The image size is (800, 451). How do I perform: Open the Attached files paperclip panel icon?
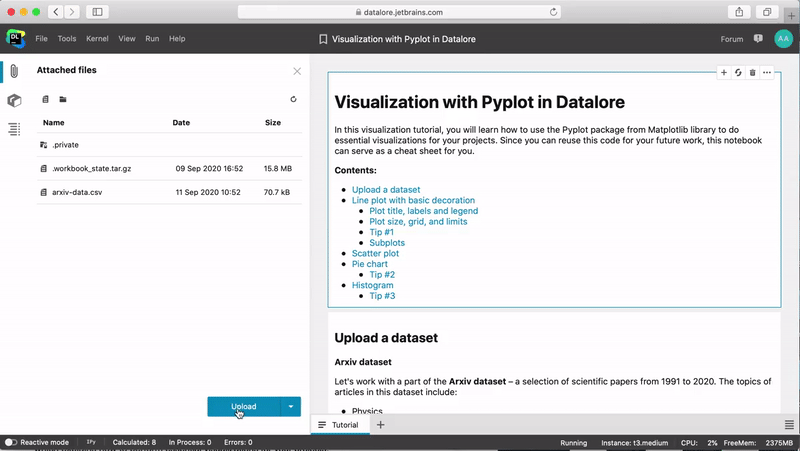[x=14, y=71]
